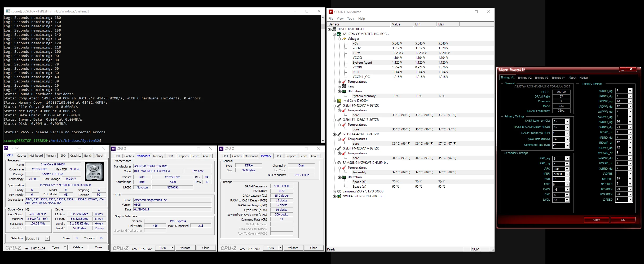Screen dimensions: 644x264
Task: Click Close in CPU-Z Mainboard window
Action: point(206,248)
